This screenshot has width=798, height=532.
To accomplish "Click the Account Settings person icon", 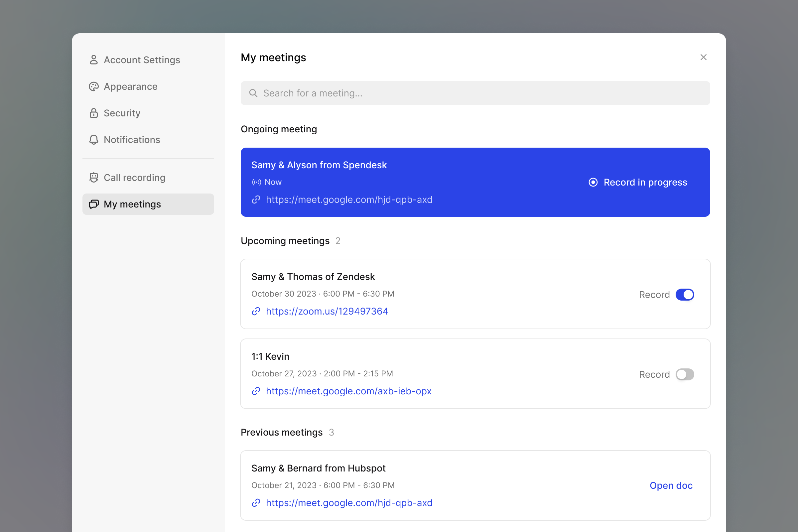I will pos(94,60).
